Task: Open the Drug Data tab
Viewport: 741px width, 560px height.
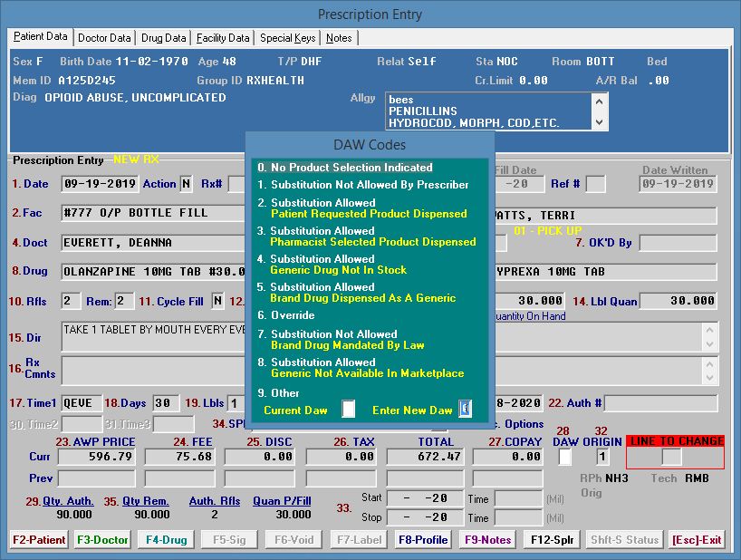Action: (161, 38)
